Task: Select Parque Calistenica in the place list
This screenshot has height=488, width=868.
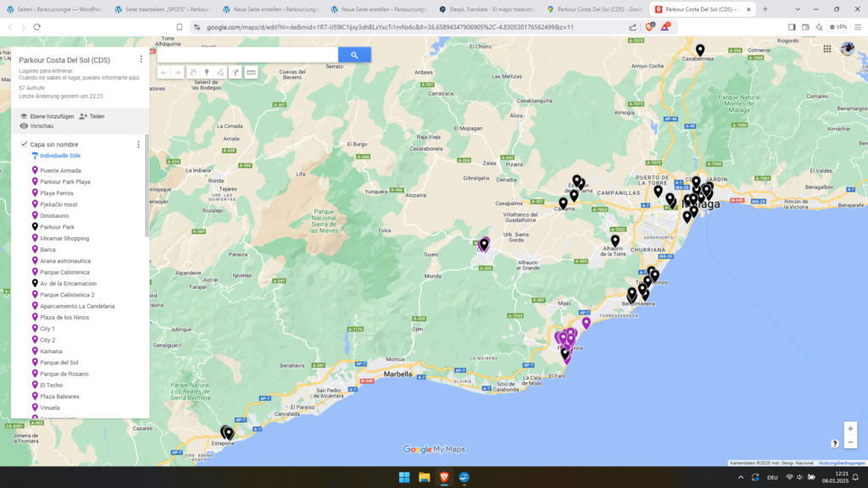Action: (64, 272)
